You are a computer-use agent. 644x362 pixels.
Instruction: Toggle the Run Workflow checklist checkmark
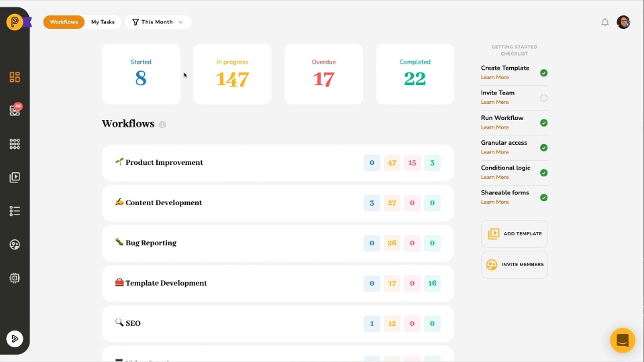tap(544, 123)
